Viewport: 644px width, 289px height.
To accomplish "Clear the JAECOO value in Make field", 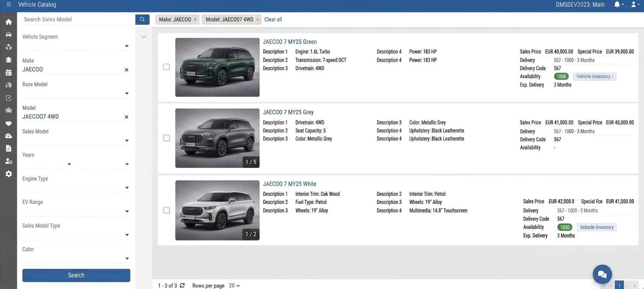I will click(x=126, y=70).
